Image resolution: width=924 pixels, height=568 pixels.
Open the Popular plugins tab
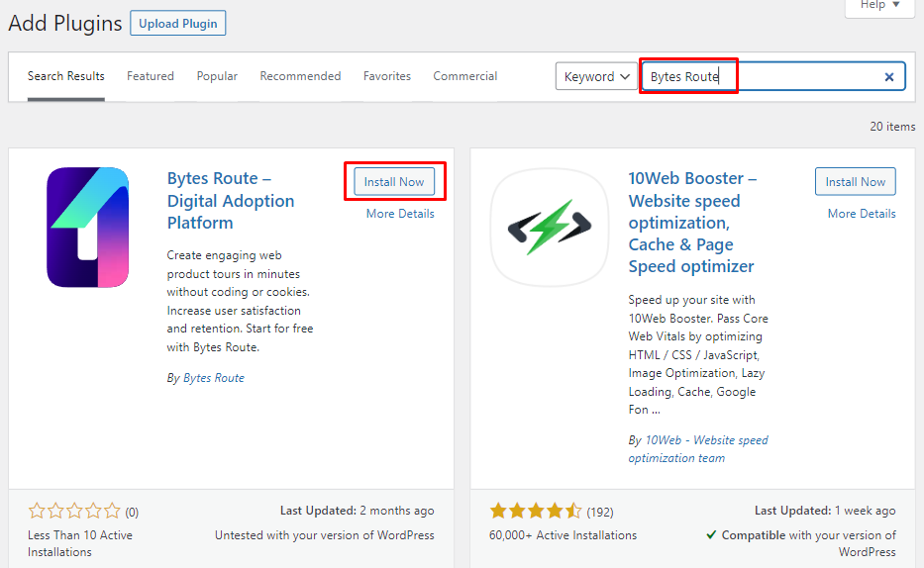pyautogui.click(x=217, y=76)
